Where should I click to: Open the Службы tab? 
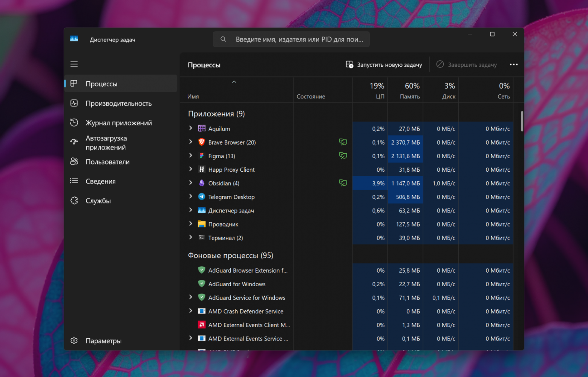[x=121, y=201]
